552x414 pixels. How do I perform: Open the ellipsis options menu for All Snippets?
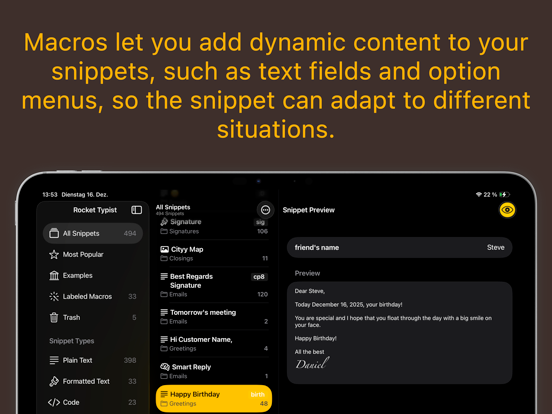point(265,210)
